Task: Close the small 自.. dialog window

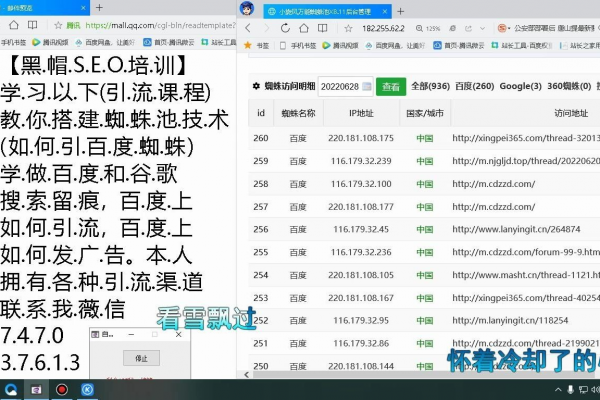Action: pos(178,335)
